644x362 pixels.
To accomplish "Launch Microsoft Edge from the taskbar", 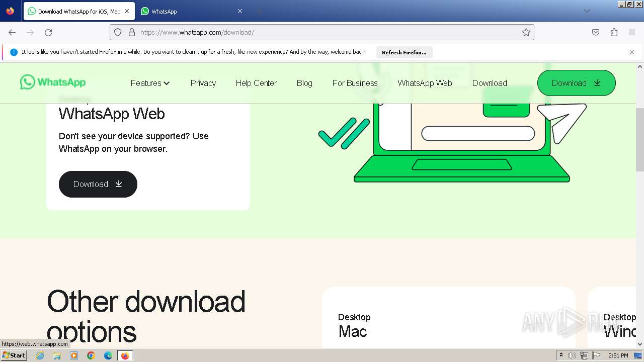I will tap(108, 355).
